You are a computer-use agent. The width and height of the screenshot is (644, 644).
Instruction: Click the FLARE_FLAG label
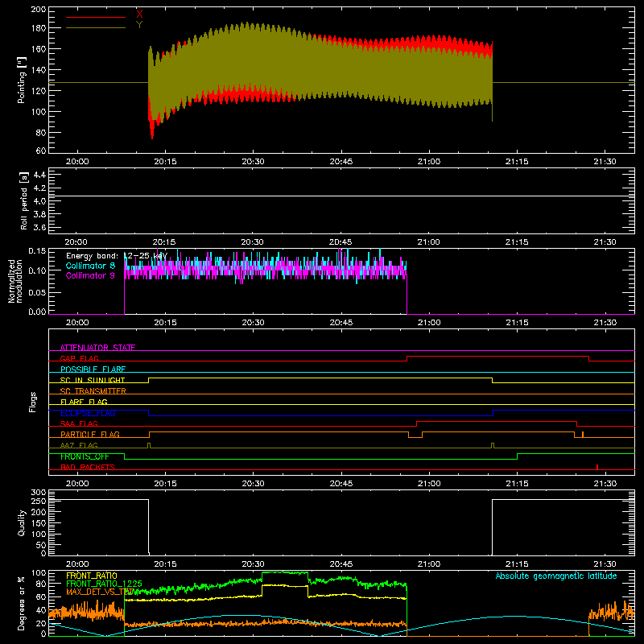(x=84, y=402)
